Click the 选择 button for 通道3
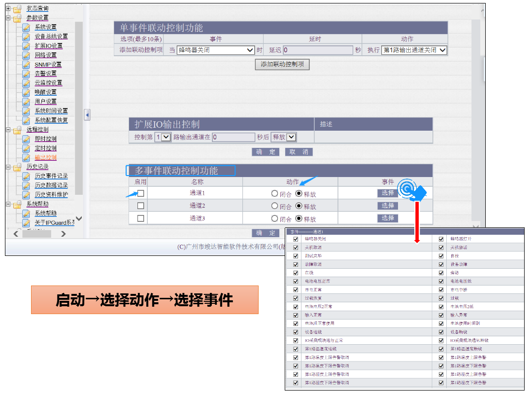The height and width of the screenshot is (393, 532). click(x=388, y=217)
